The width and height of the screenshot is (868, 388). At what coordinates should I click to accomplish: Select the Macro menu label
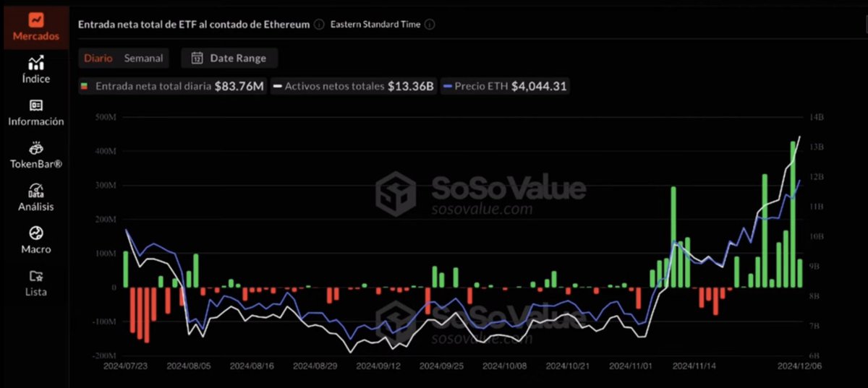36,249
